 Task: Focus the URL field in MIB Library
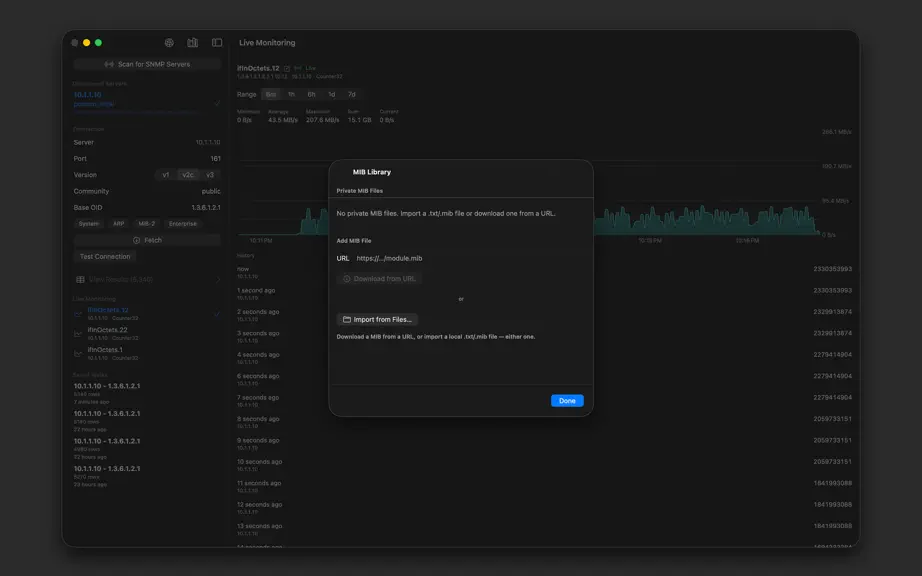pos(467,258)
